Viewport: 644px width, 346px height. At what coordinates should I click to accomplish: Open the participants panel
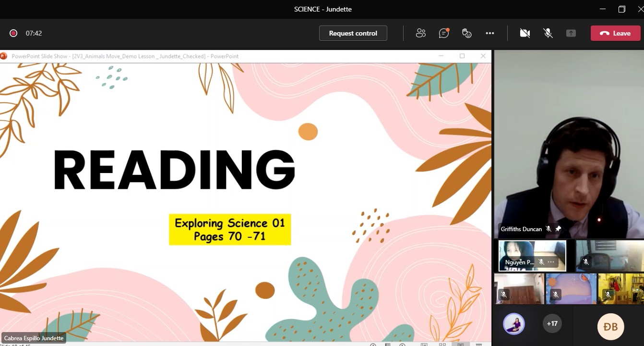tap(421, 33)
